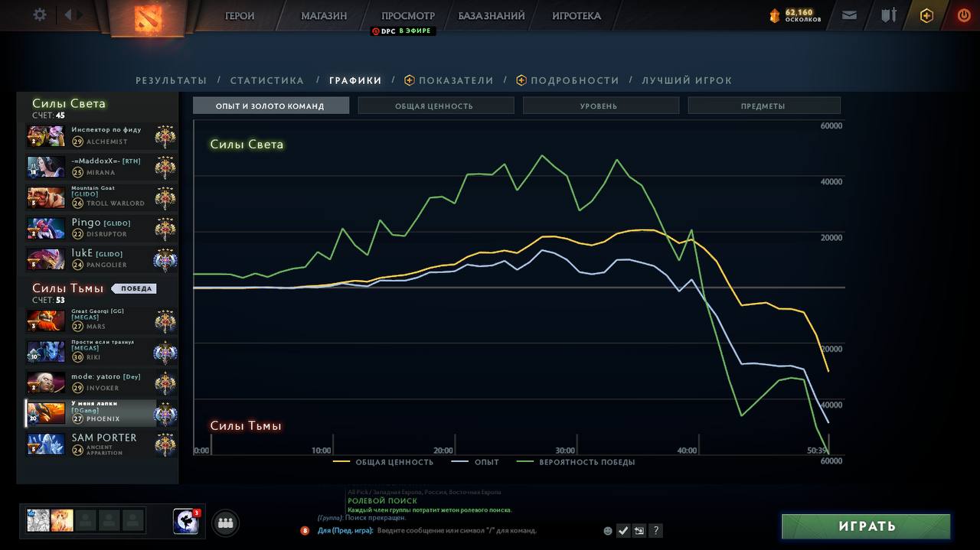Click the SAM PORTER player name
This screenshot has height=550, width=980.
tap(104, 438)
